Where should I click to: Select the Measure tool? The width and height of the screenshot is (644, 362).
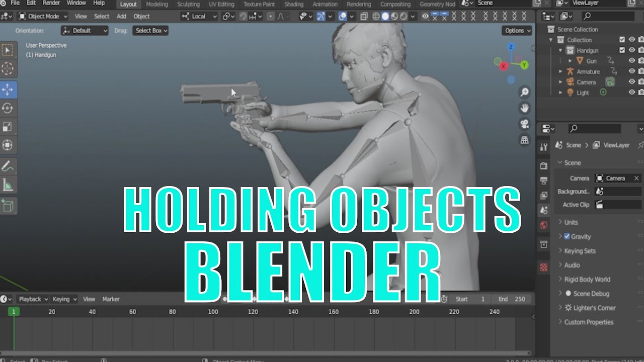pos(8,185)
